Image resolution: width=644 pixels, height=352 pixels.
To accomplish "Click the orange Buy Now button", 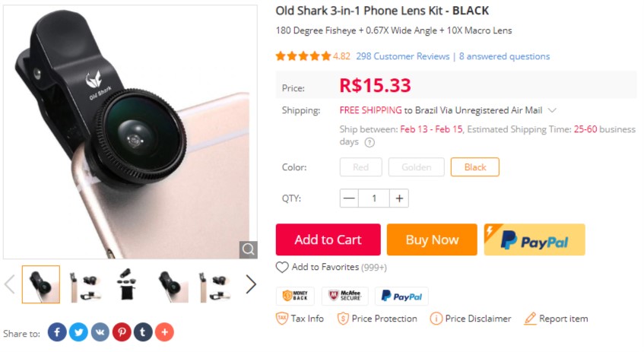I will (432, 239).
